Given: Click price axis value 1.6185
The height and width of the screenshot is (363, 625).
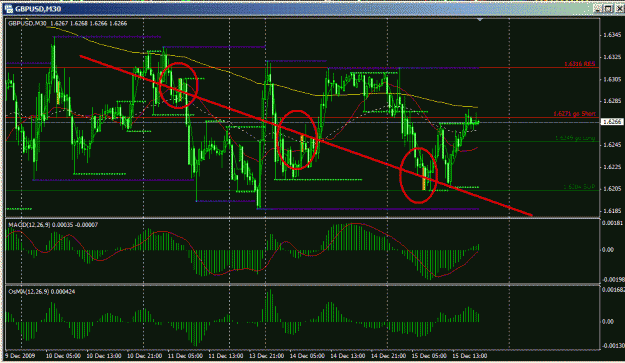Looking at the screenshot, I should point(612,211).
